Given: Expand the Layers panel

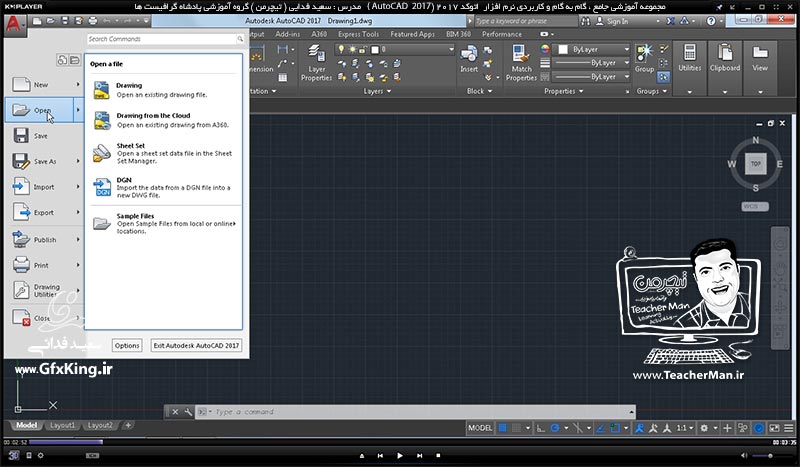Looking at the screenshot, I should click(378, 91).
